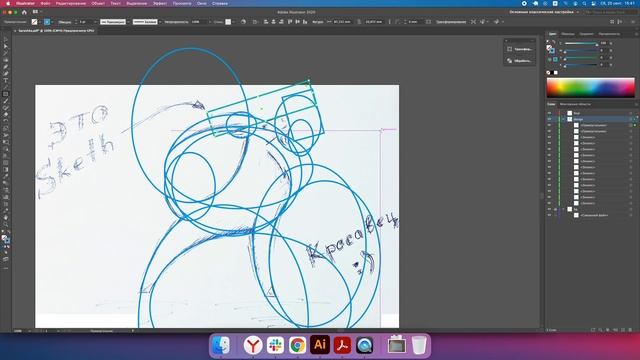This screenshot has height=360, width=640.
Task: Open graphic style dropdown next to Стиль
Action: pyautogui.click(x=234, y=22)
